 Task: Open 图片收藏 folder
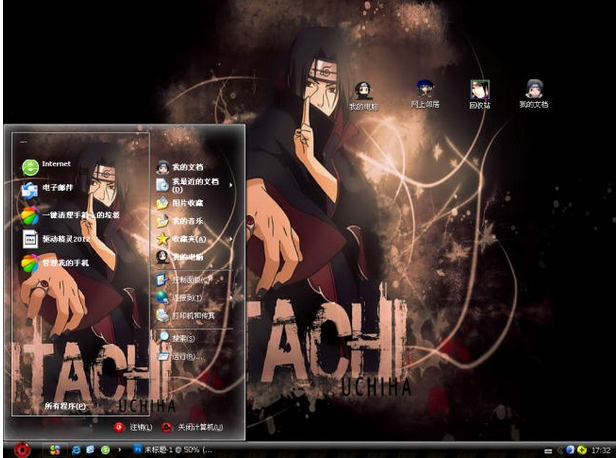(x=180, y=203)
